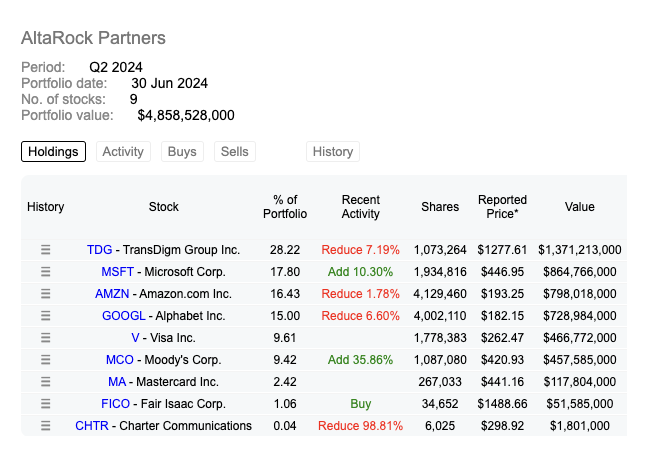Click the FICO reported price $1488.66
Screen dimensions: 646x456
click(502, 404)
